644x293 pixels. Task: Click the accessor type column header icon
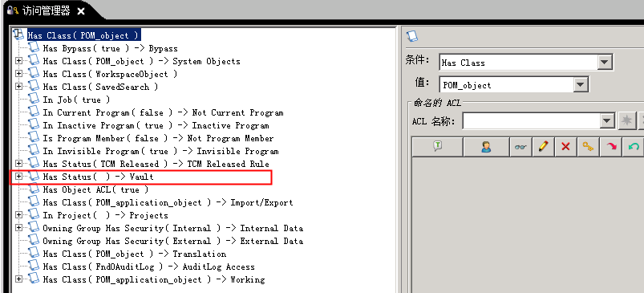tap(438, 146)
